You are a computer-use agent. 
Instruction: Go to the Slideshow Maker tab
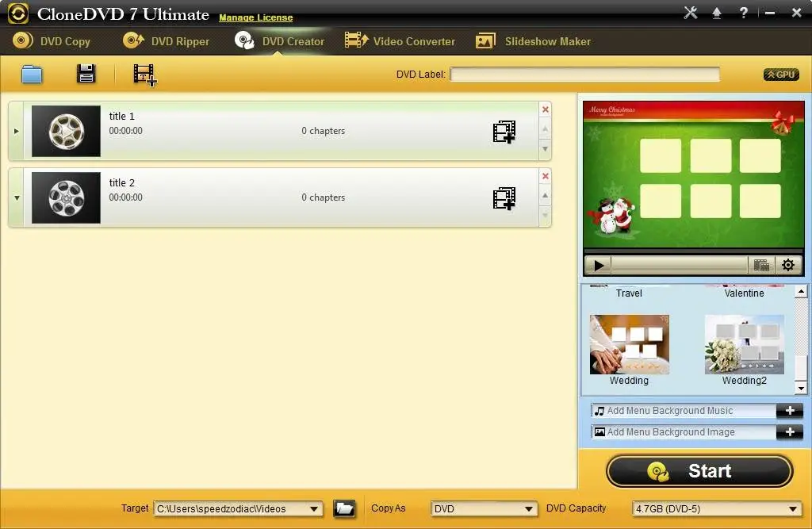(533, 41)
